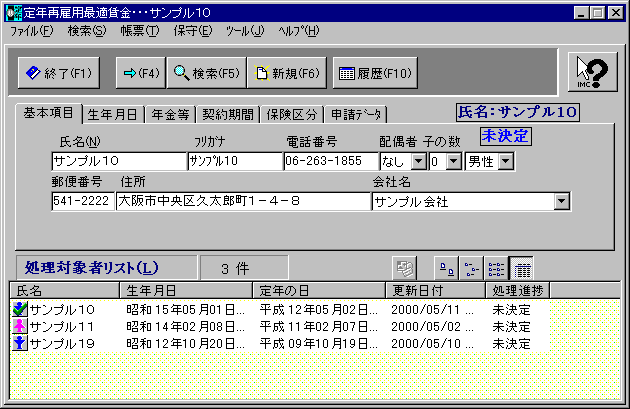Switch to the 年金等 tab

click(x=170, y=115)
